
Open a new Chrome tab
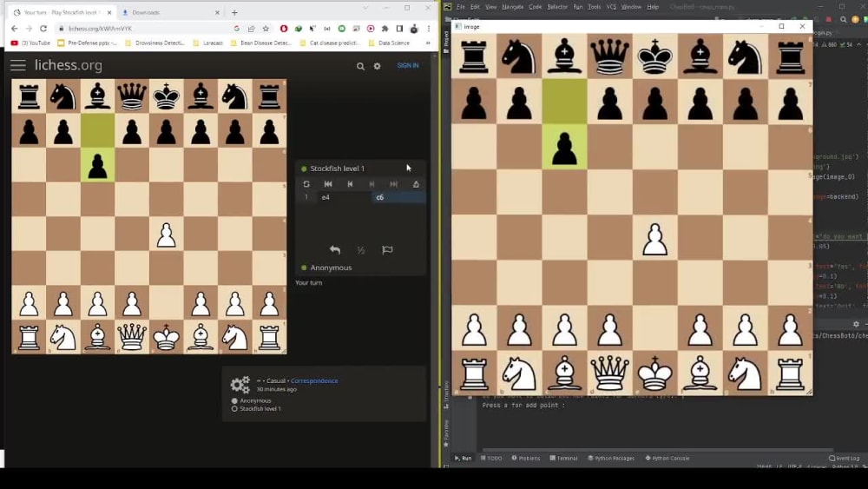click(x=234, y=12)
